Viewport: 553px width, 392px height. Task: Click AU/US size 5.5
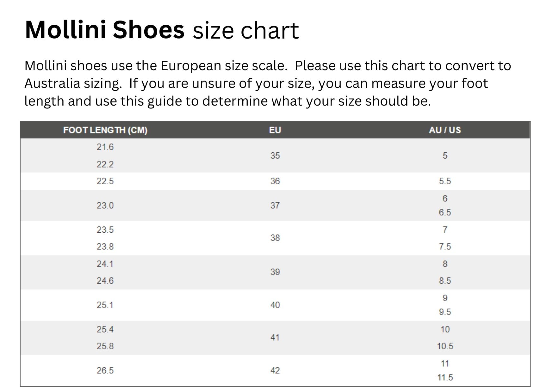pyautogui.click(x=445, y=181)
